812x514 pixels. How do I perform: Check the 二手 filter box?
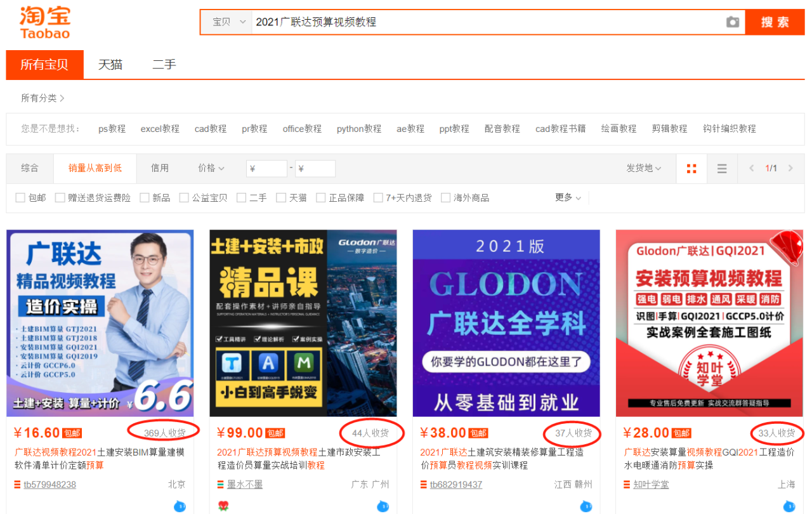coord(241,198)
